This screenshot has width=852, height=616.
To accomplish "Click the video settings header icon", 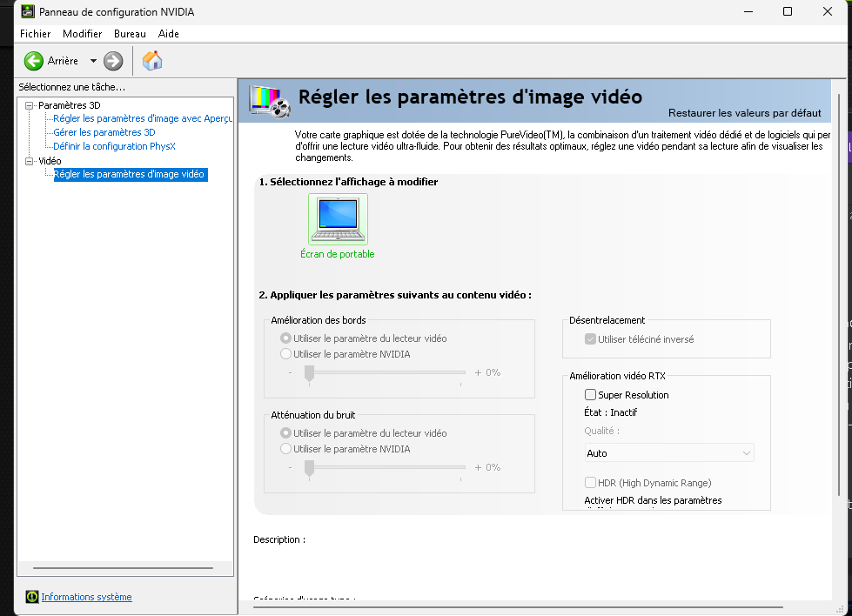I will tap(269, 100).
